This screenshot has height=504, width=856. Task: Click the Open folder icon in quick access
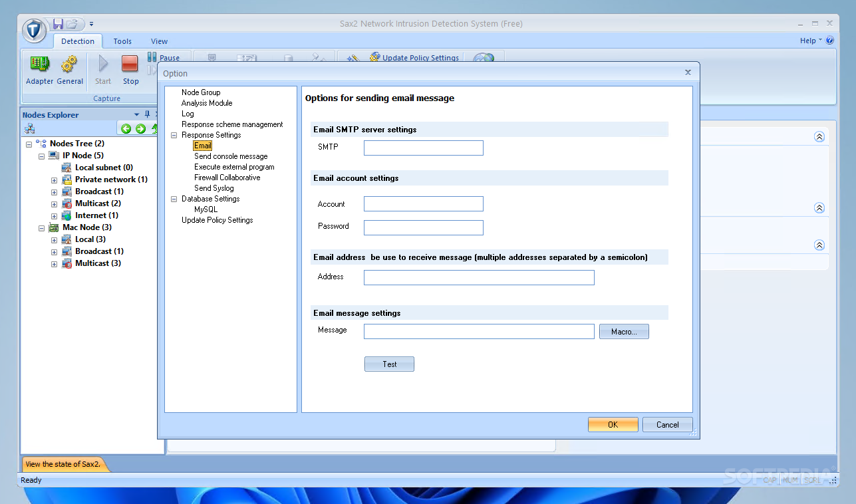pos(72,24)
